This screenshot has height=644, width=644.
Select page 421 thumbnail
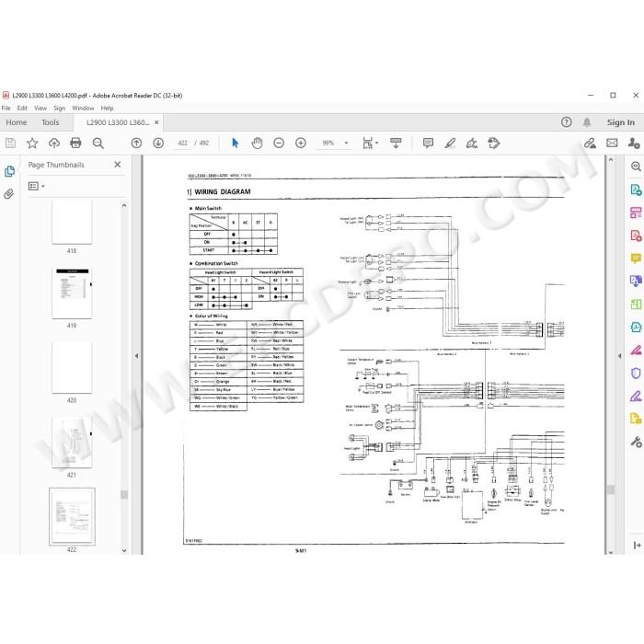point(72,442)
